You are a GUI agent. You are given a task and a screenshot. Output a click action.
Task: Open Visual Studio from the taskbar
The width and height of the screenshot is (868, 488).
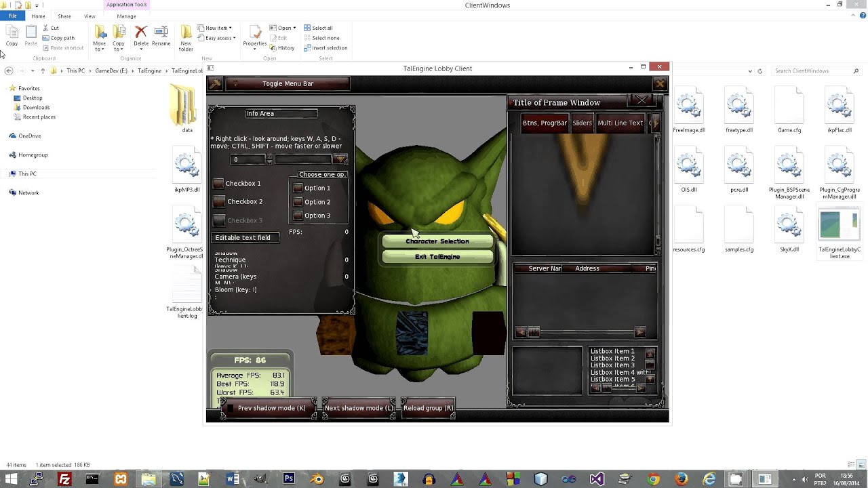pos(597,479)
